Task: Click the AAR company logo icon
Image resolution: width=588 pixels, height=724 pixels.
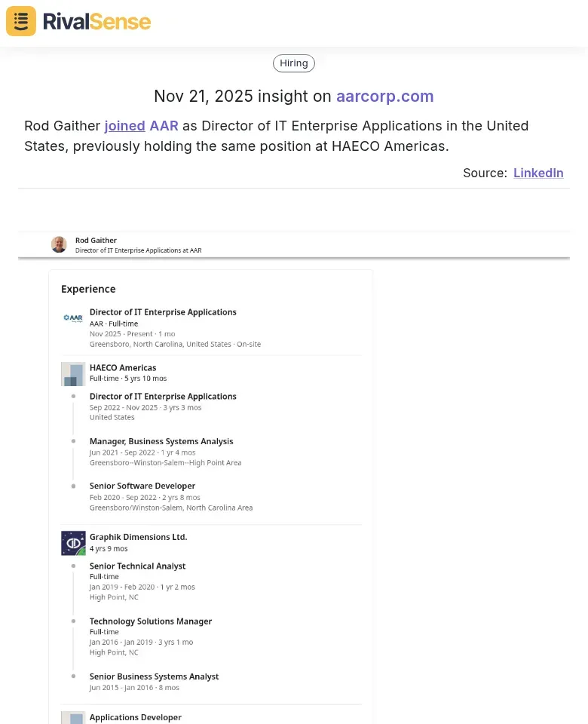Action: [73, 318]
